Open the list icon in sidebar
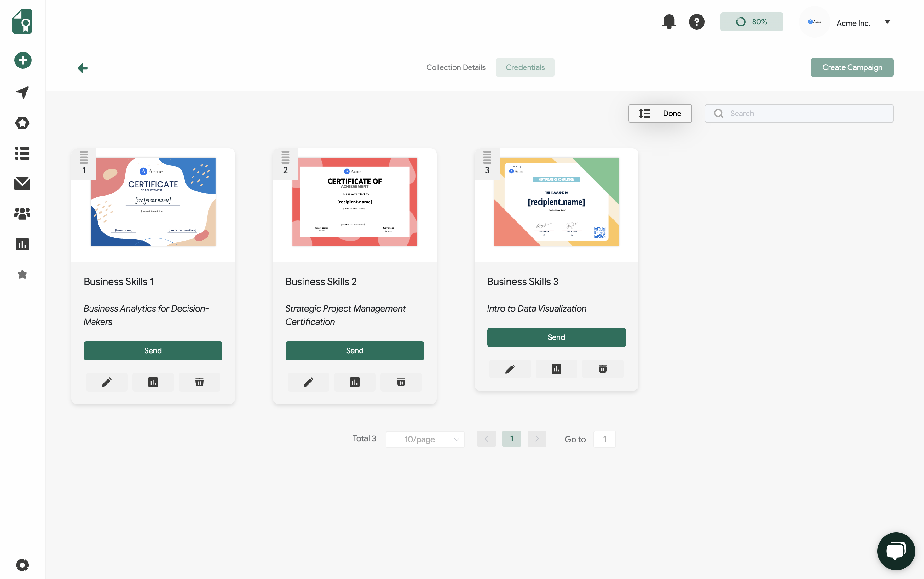Viewport: 924px width, 579px height. point(23,153)
